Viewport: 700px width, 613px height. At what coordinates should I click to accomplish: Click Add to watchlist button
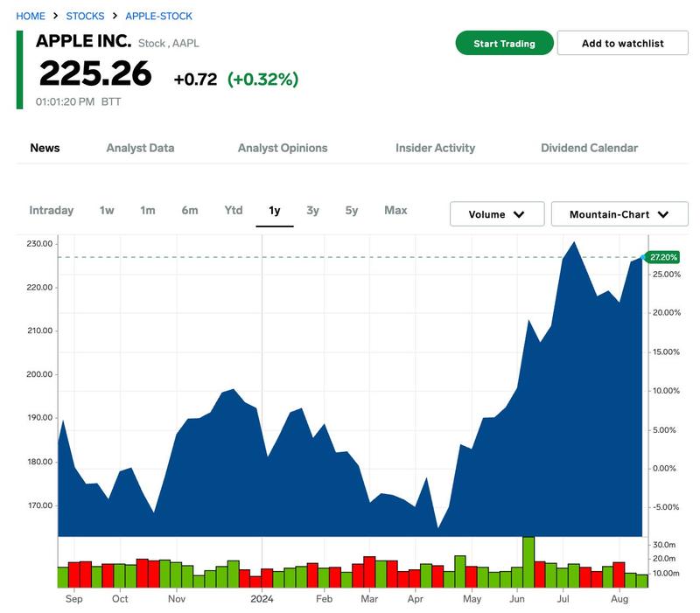coord(622,43)
